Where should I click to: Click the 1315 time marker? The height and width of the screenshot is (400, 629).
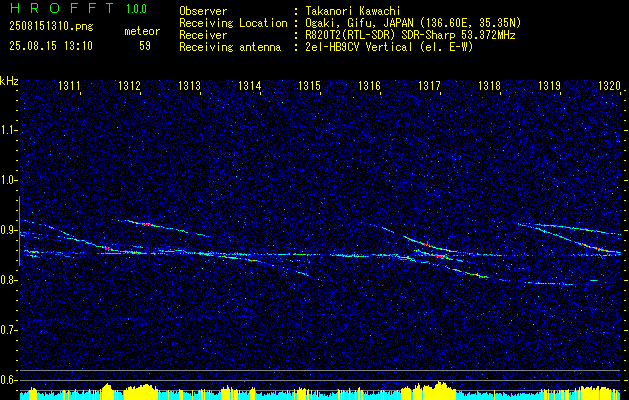pos(309,85)
